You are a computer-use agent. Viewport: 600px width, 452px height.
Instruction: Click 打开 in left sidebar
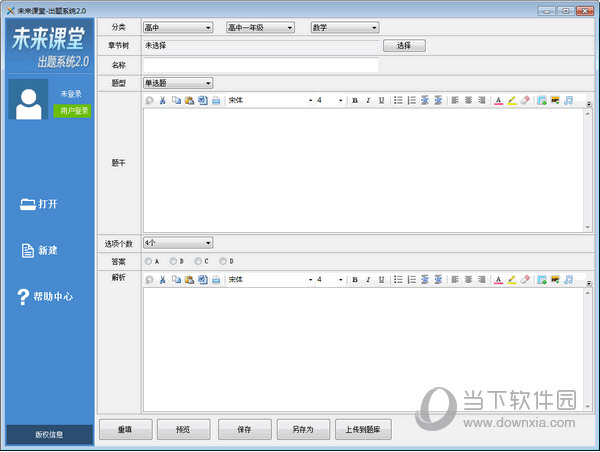(x=39, y=204)
